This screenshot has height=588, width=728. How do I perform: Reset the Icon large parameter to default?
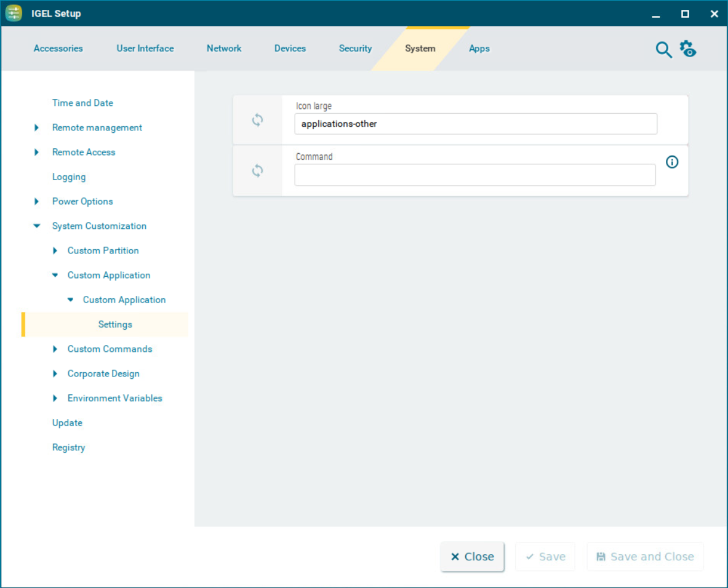[258, 120]
